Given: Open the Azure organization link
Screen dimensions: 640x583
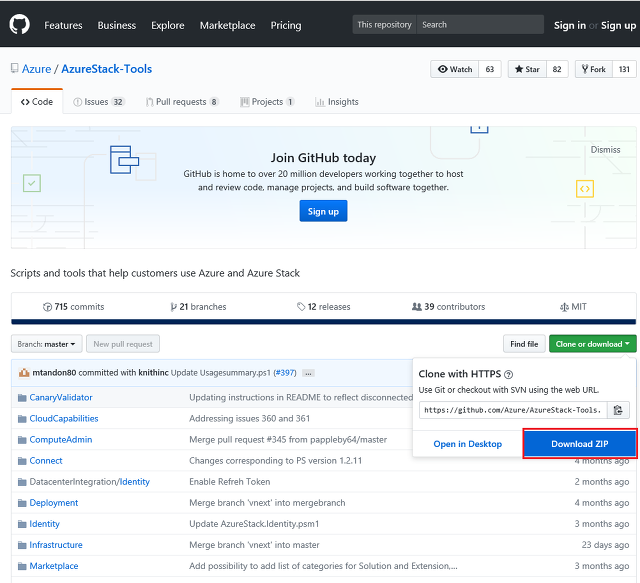Looking at the screenshot, I should pyautogui.click(x=36, y=69).
